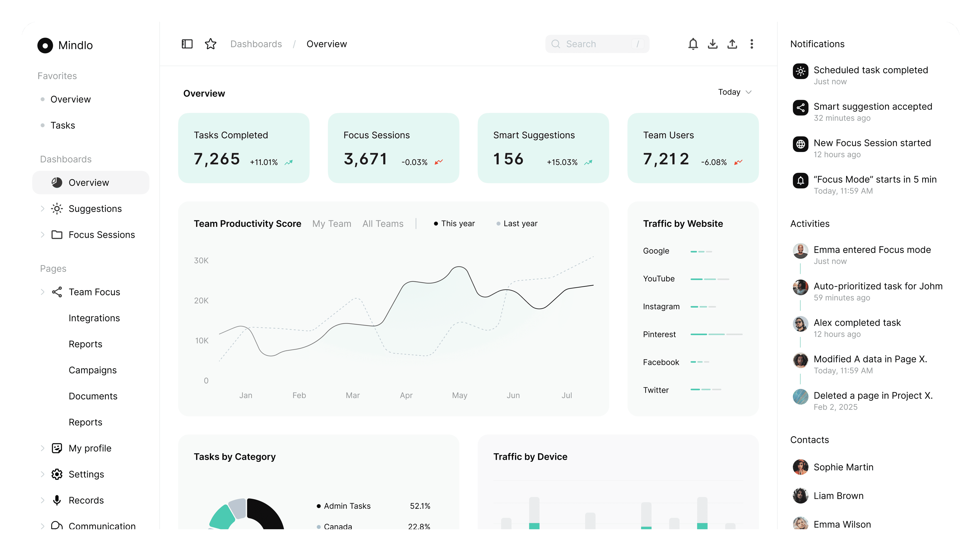This screenshot has height=551, width=980.
Task: Expand the Team Focus pages section
Action: pyautogui.click(x=43, y=292)
